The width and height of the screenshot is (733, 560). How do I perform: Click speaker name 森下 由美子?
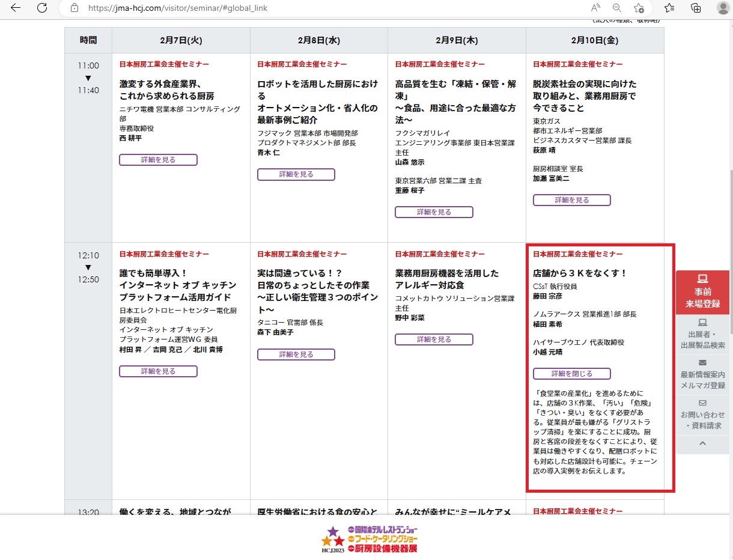coord(275,332)
